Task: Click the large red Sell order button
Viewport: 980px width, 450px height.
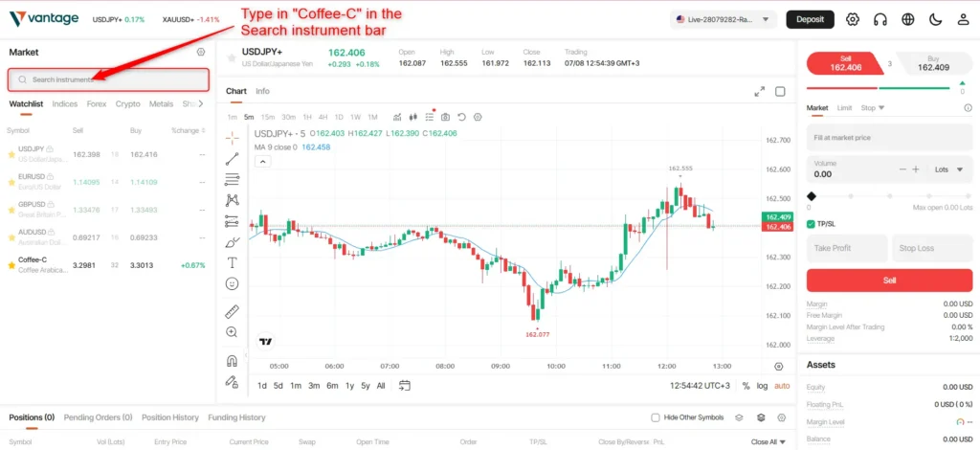Action: (x=889, y=281)
